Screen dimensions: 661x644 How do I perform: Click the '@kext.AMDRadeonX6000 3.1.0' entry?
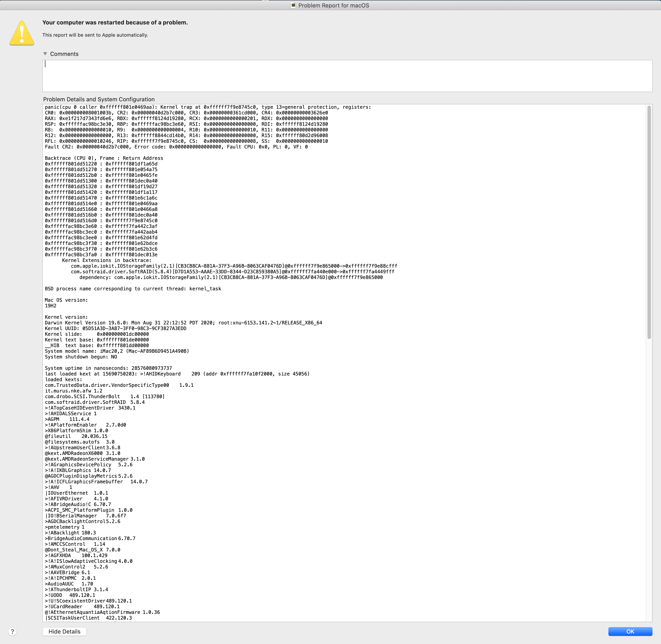(82, 454)
